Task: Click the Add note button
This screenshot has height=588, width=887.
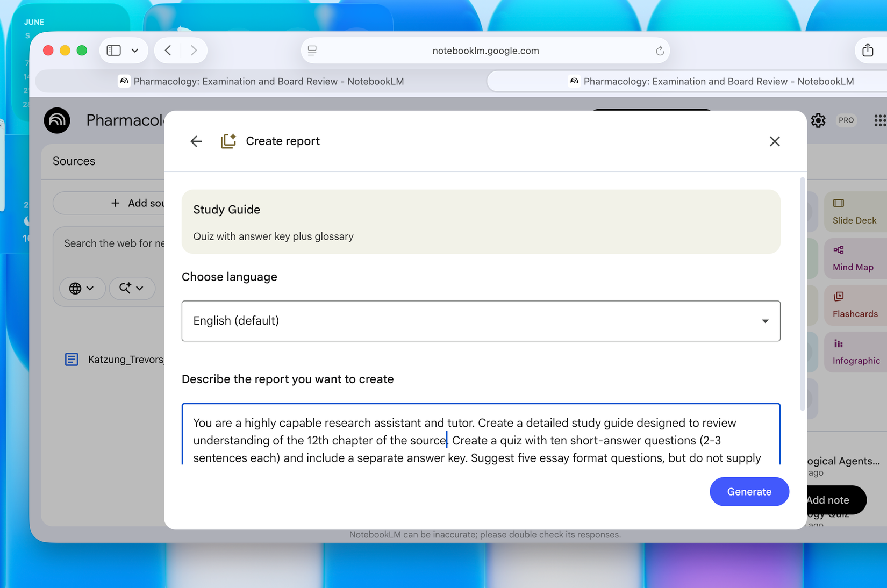Action: [x=836, y=500]
